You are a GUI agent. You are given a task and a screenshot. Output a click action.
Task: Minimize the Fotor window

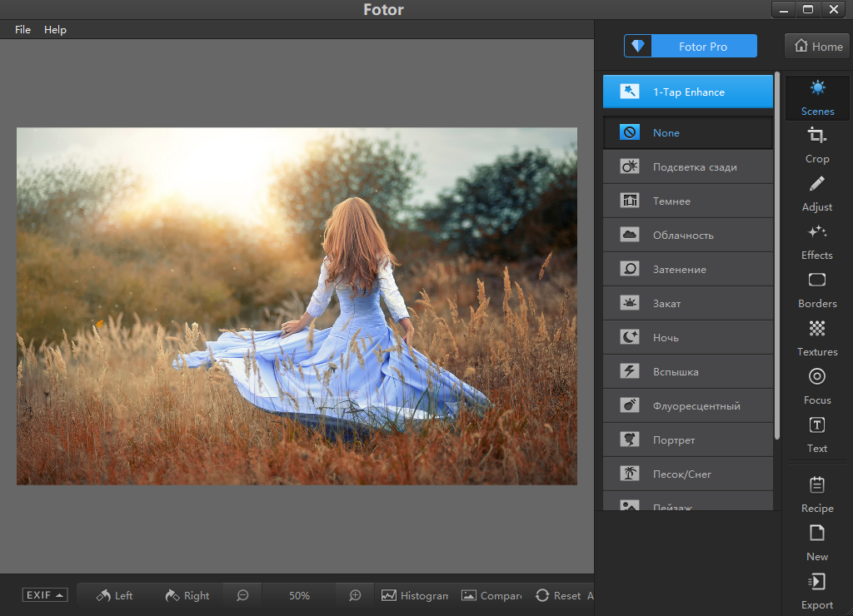pos(784,9)
